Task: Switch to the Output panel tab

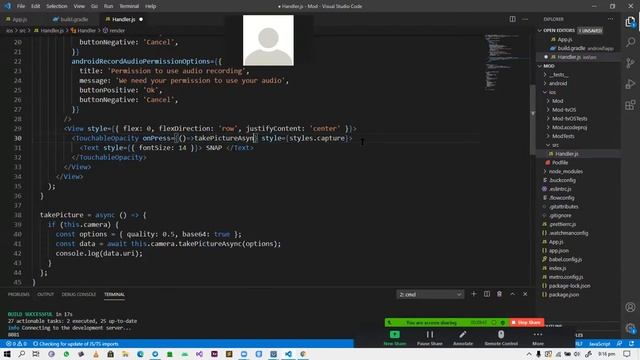Action: tap(45, 294)
